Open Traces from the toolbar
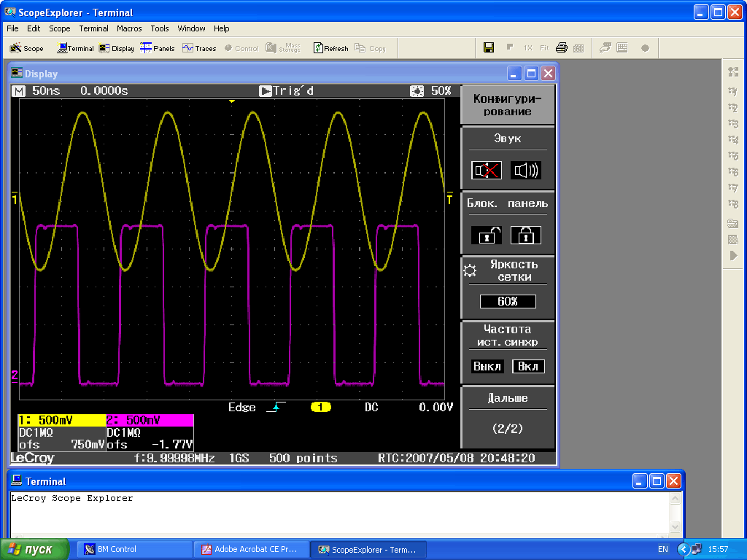The width and height of the screenshot is (747, 560). coord(199,48)
